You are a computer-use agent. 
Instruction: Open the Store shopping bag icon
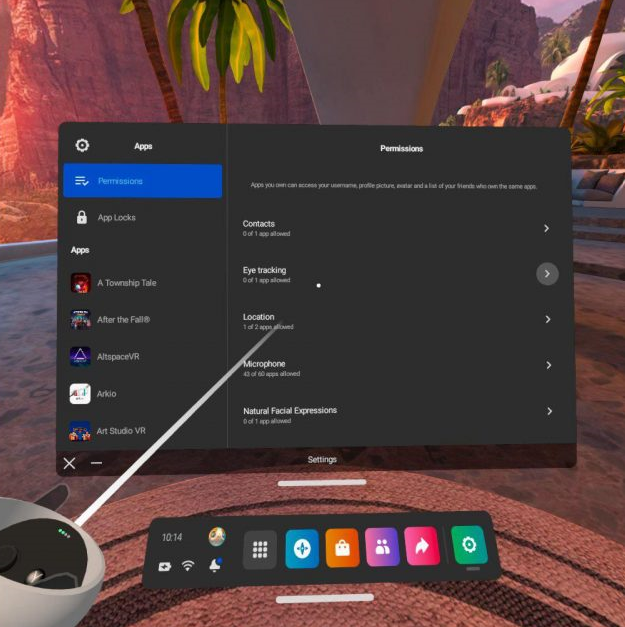(342, 548)
